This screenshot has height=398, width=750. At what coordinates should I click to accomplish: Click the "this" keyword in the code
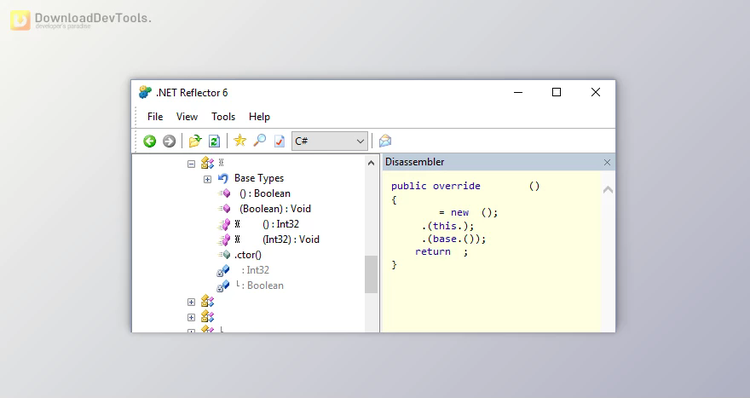(444, 226)
